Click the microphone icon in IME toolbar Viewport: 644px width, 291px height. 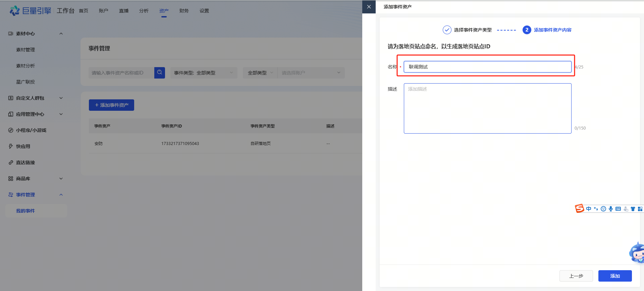pyautogui.click(x=611, y=209)
